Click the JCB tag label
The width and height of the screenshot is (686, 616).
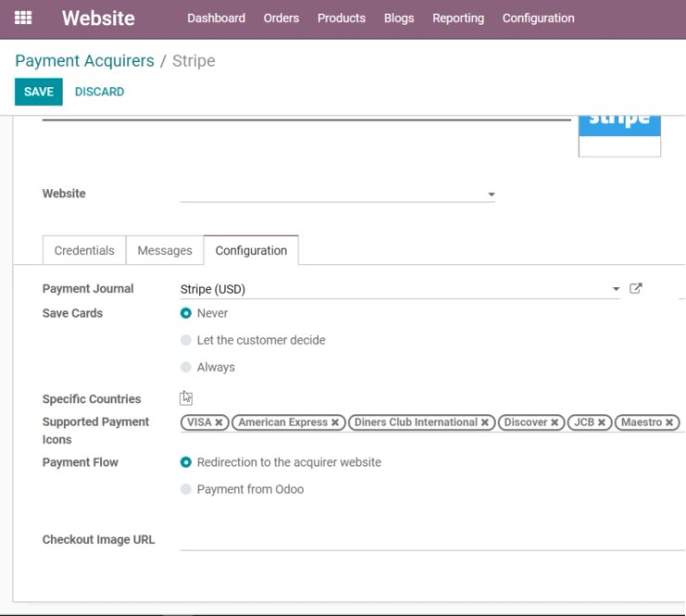tap(584, 422)
